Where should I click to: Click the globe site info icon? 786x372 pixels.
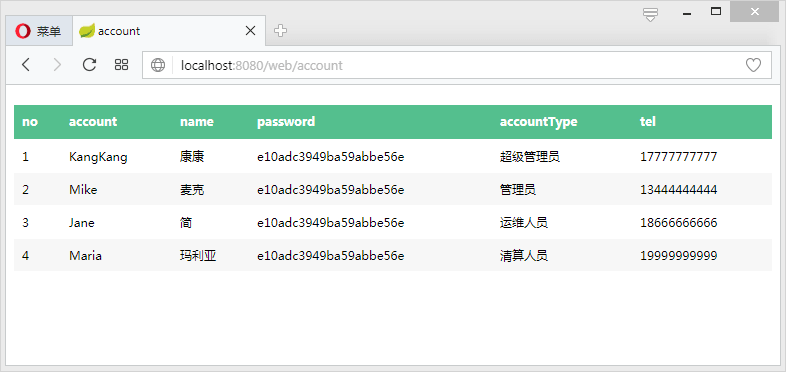(158, 65)
